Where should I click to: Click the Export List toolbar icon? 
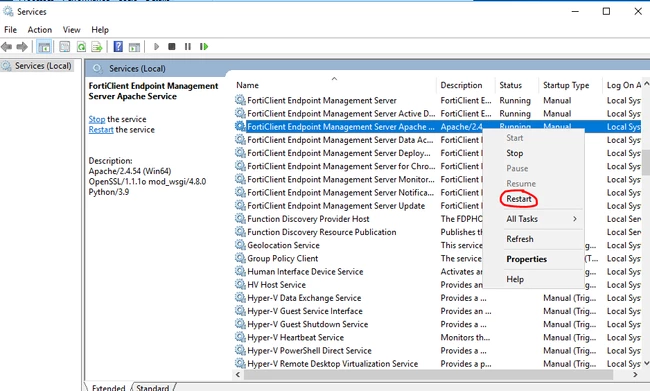[97, 47]
